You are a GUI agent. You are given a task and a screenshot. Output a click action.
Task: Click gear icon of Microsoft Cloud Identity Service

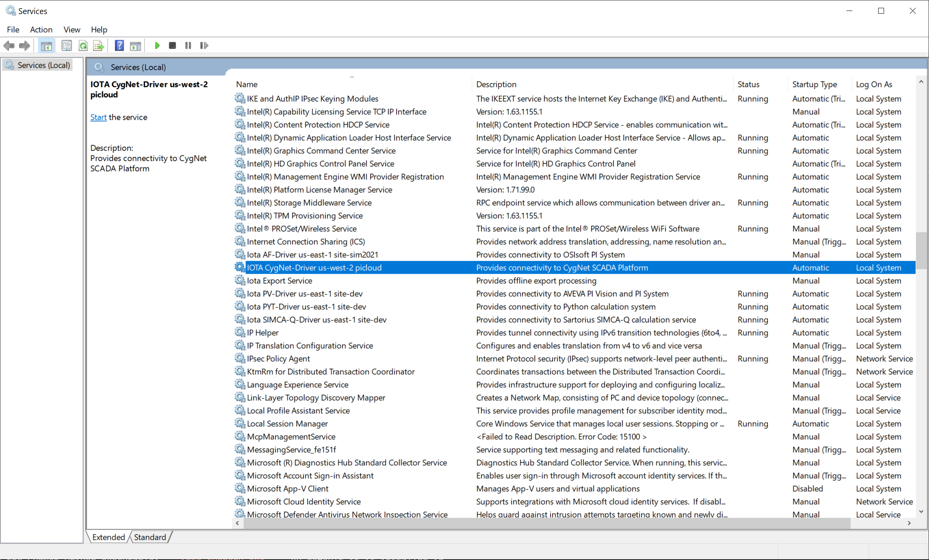tap(240, 501)
